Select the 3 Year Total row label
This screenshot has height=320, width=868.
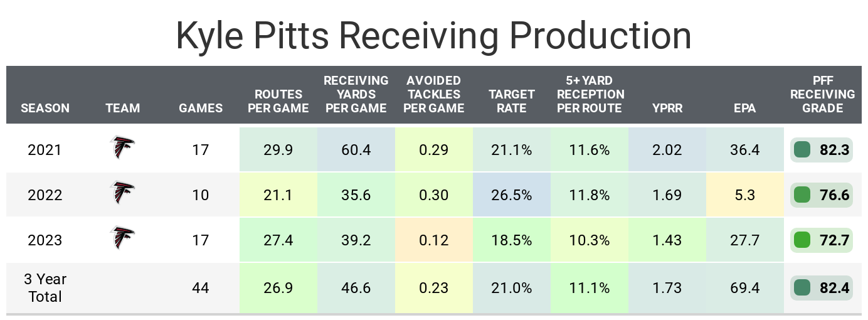click(x=45, y=288)
